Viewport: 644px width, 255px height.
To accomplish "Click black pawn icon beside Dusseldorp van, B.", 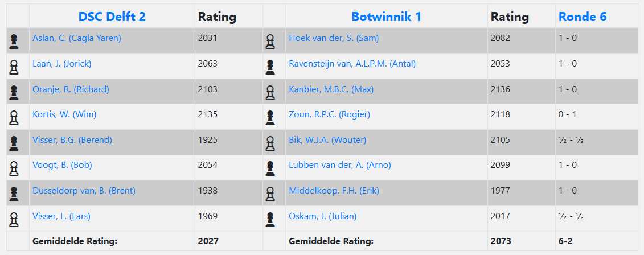I will pos(14,193).
